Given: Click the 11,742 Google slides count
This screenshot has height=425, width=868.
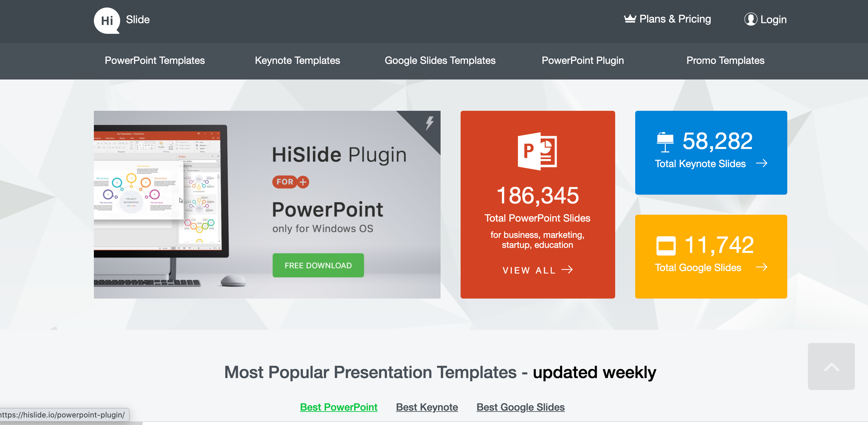Looking at the screenshot, I should tap(719, 245).
